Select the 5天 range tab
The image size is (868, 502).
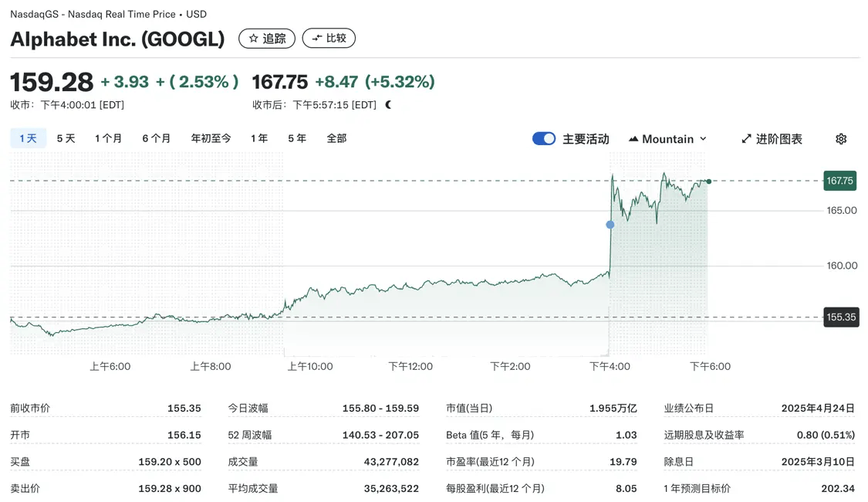pyautogui.click(x=66, y=138)
